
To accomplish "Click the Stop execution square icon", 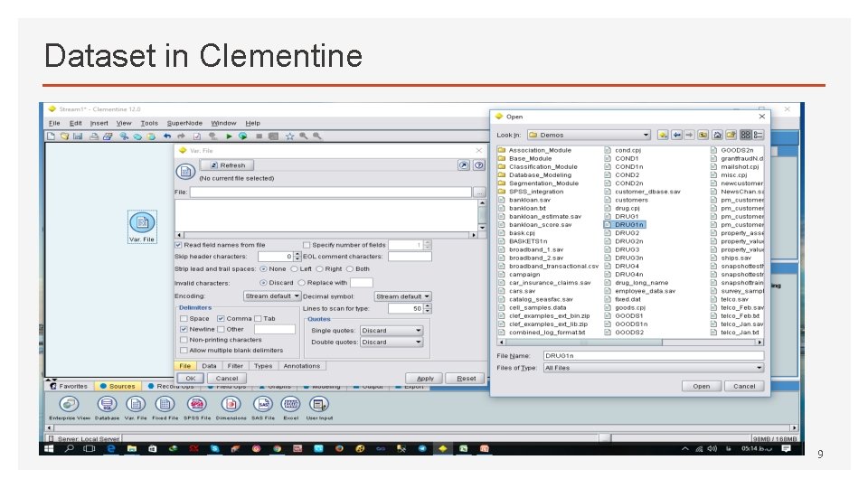I will [259, 136].
